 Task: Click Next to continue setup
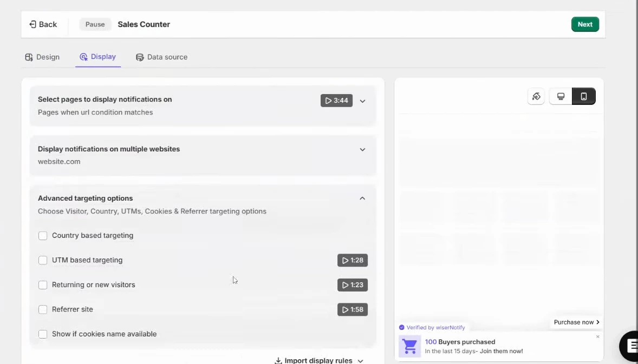coord(585,24)
